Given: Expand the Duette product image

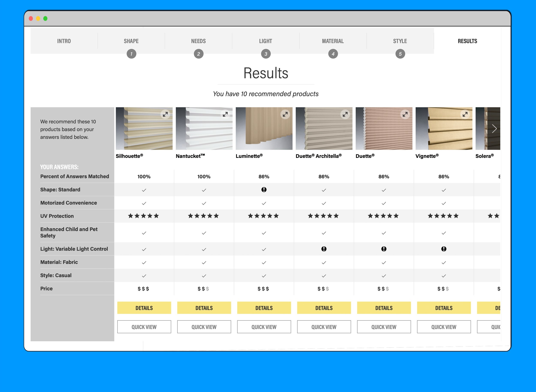Looking at the screenshot, I should (x=405, y=114).
